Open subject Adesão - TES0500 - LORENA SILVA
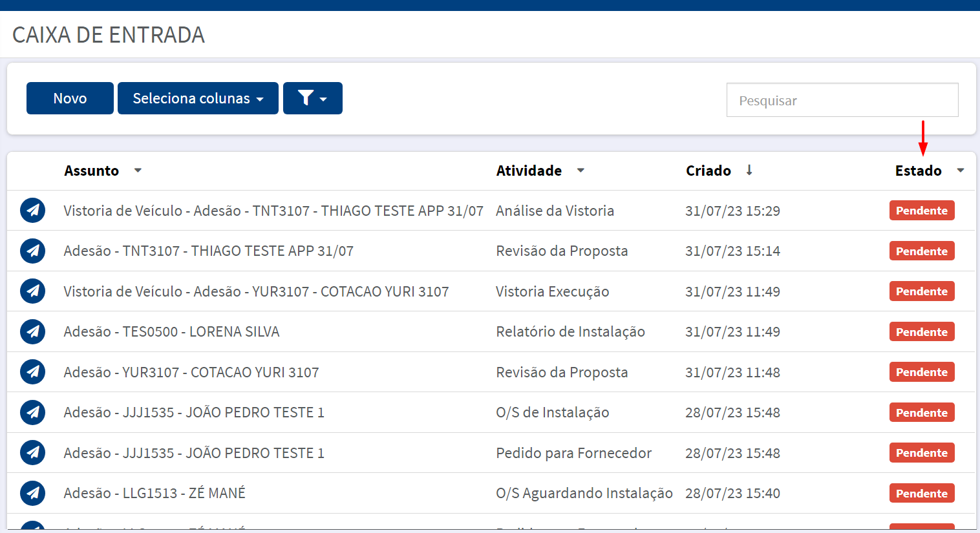Image resolution: width=980 pixels, height=533 pixels. [171, 331]
